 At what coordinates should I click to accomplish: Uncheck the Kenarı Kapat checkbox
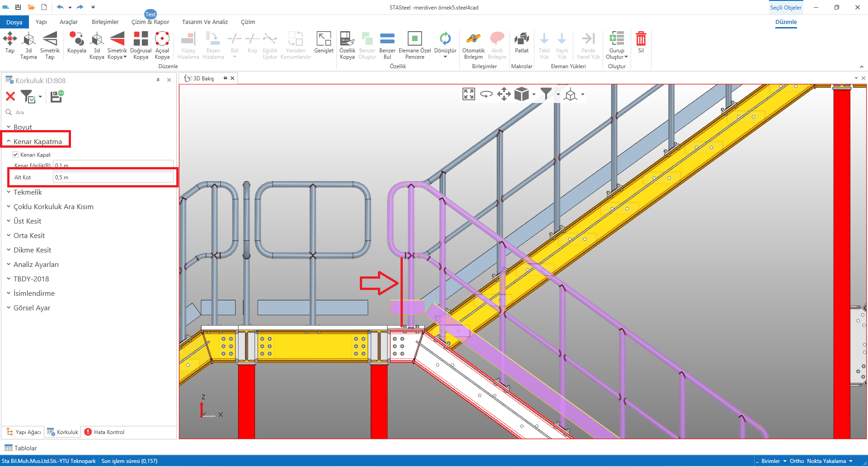16,154
